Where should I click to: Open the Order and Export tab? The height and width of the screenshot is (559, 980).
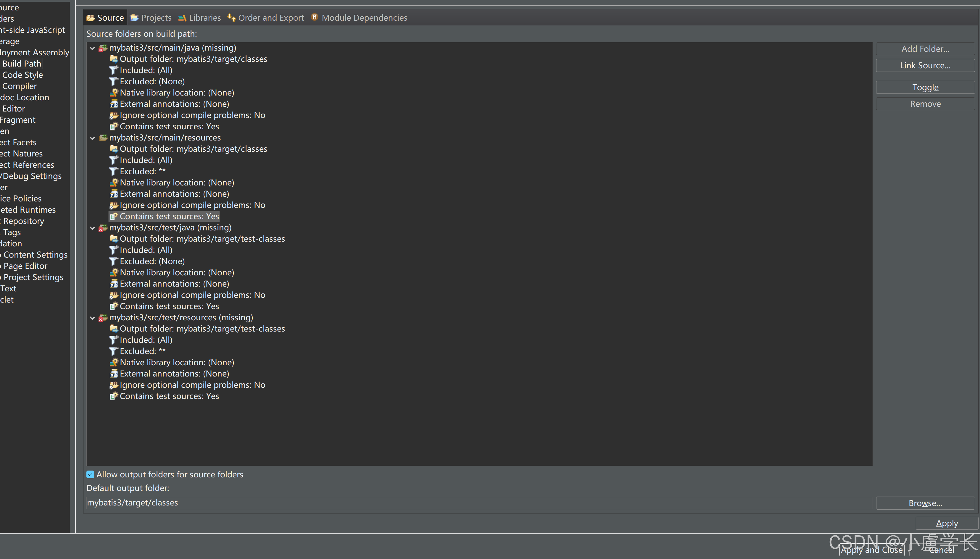click(270, 18)
